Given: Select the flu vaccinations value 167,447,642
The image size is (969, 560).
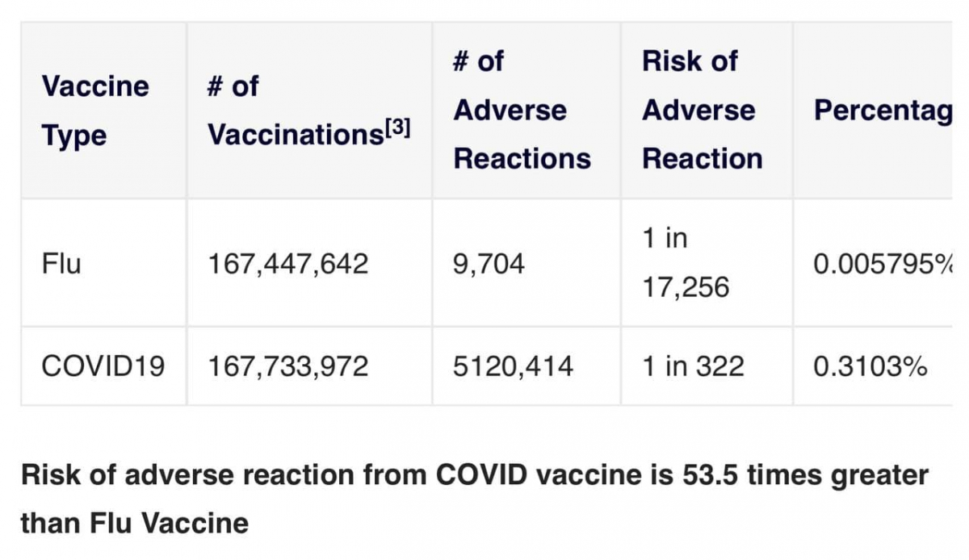Looking at the screenshot, I should 288,263.
